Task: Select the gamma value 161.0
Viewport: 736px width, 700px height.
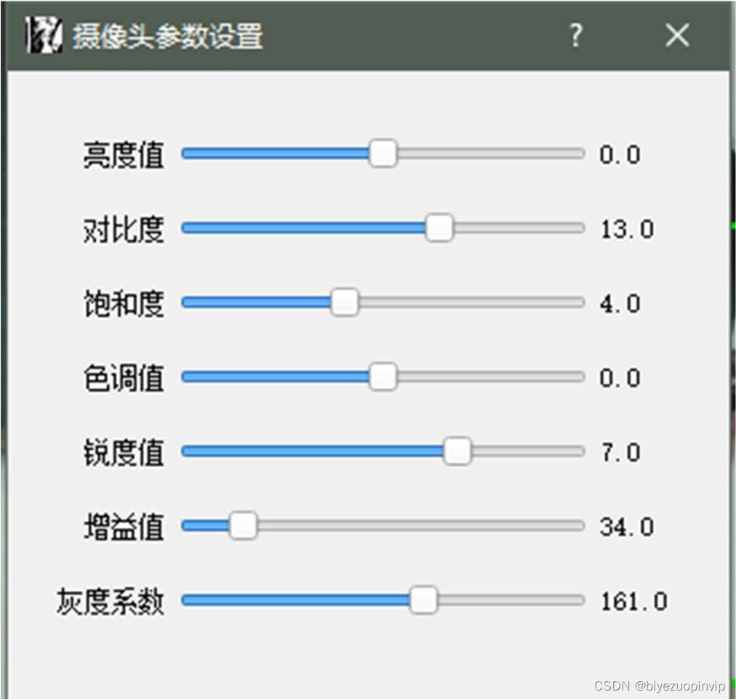Action: tap(635, 600)
